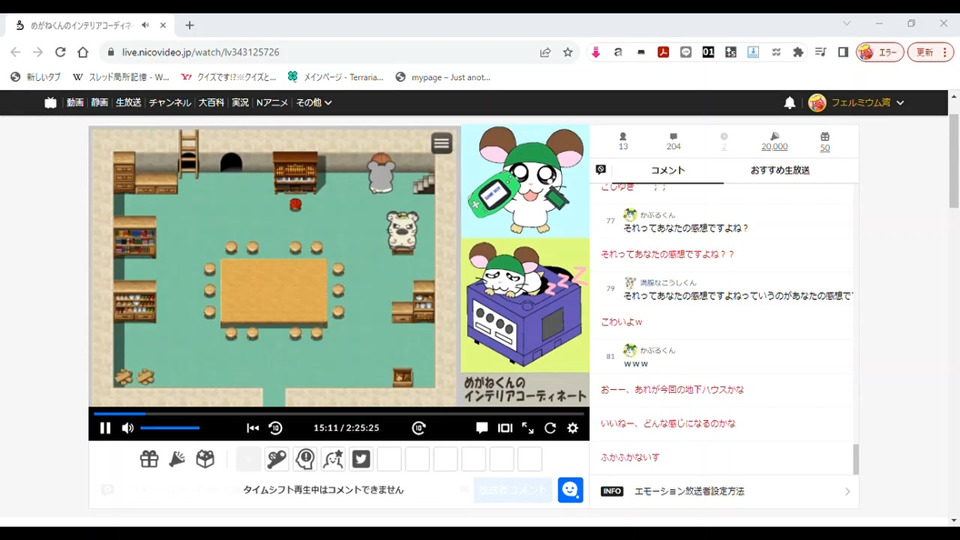The width and height of the screenshot is (960, 540).
Task: Rewind 10 seconds in the player
Action: point(276,428)
